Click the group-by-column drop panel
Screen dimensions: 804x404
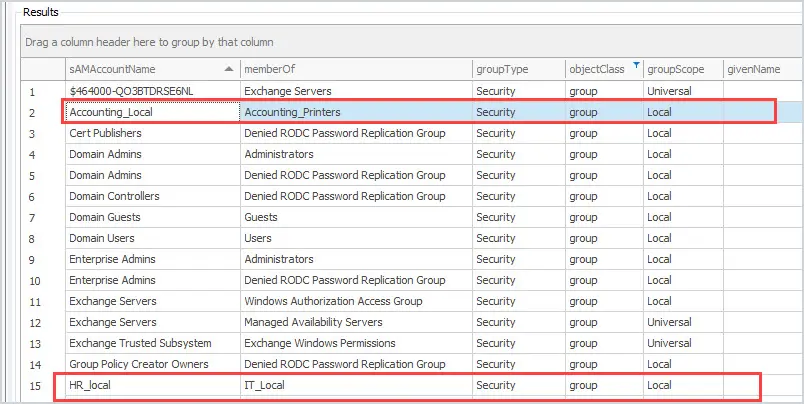coord(412,42)
